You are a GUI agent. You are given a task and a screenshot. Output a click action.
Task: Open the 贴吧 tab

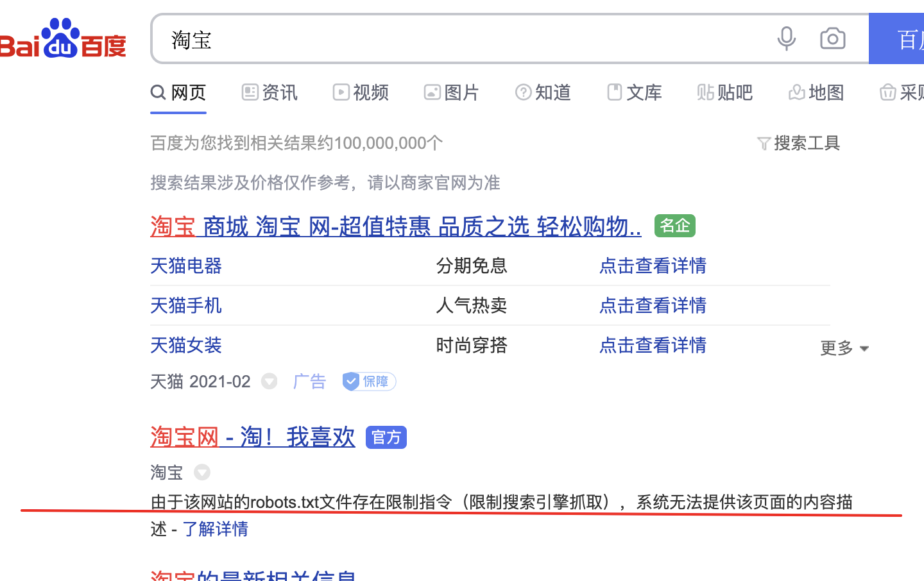coord(725,92)
